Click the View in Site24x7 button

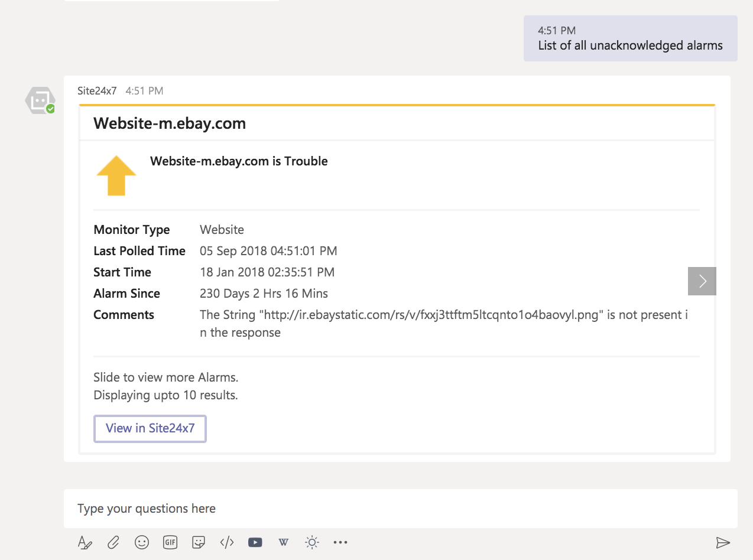[150, 429]
